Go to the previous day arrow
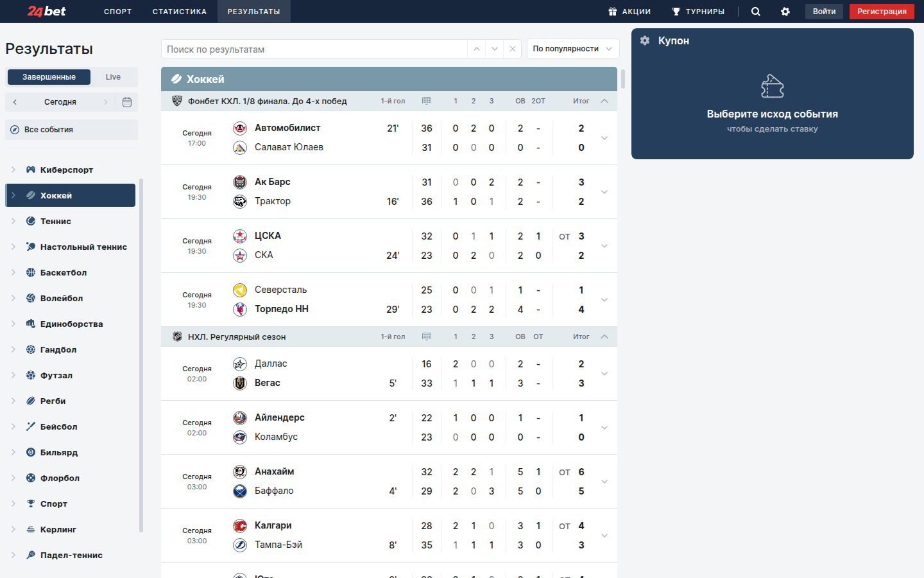924x578 pixels. pos(15,102)
